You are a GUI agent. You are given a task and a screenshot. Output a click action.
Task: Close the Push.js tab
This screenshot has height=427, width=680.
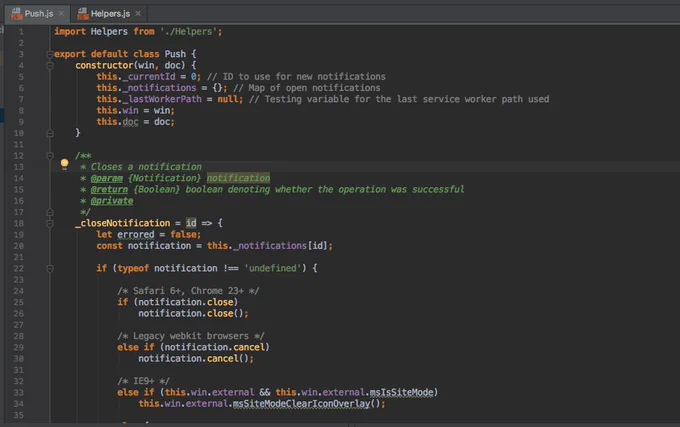click(x=61, y=13)
